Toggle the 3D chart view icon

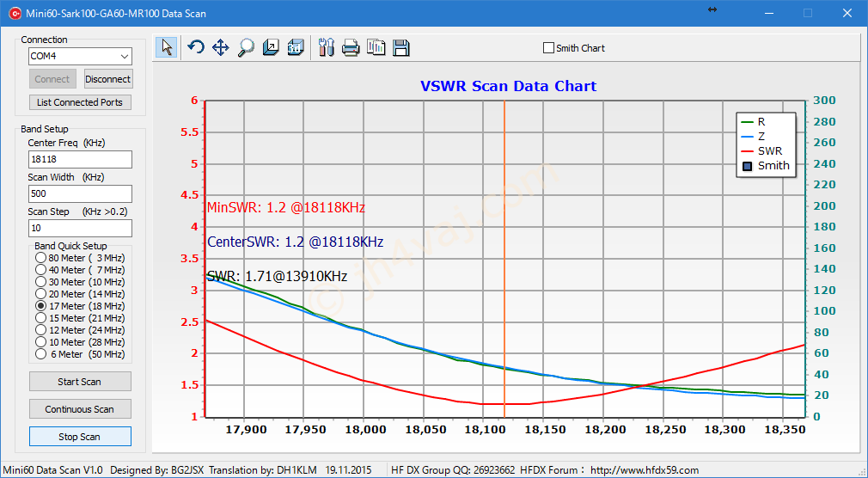[x=296, y=47]
